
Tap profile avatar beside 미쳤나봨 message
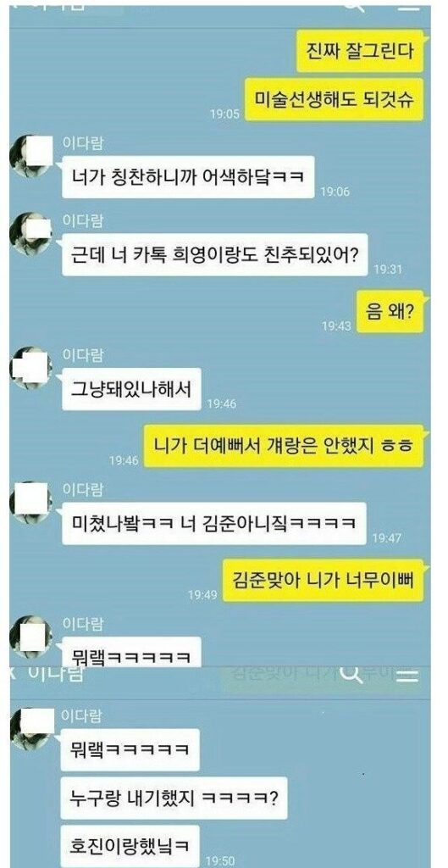(31, 502)
